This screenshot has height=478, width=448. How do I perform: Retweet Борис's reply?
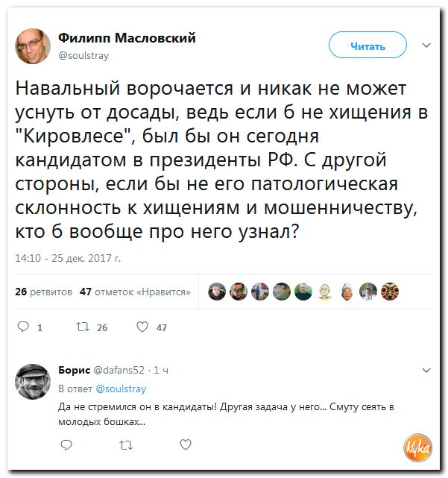click(x=125, y=444)
